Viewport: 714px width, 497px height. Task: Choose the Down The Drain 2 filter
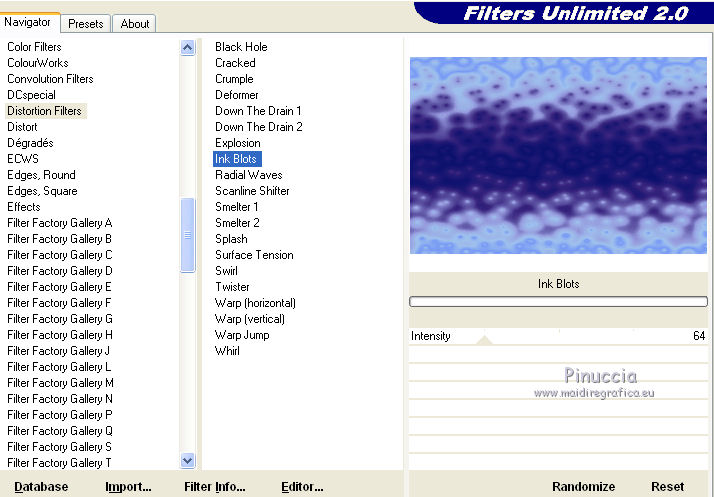tap(259, 127)
